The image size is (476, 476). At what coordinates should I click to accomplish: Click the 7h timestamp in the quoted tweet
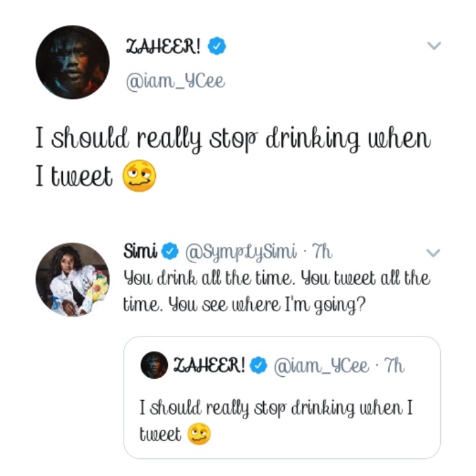point(395,366)
